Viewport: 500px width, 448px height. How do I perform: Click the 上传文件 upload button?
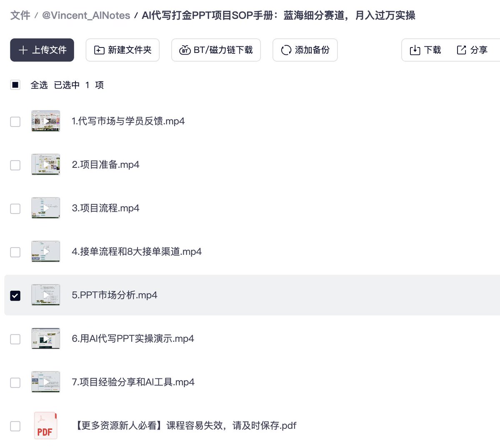42,50
